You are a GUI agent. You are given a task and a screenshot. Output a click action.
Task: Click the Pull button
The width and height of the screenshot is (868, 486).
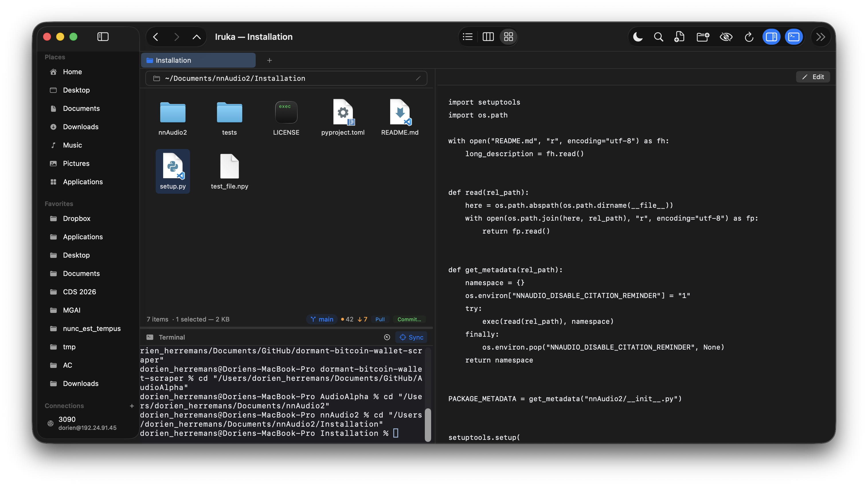pos(380,319)
